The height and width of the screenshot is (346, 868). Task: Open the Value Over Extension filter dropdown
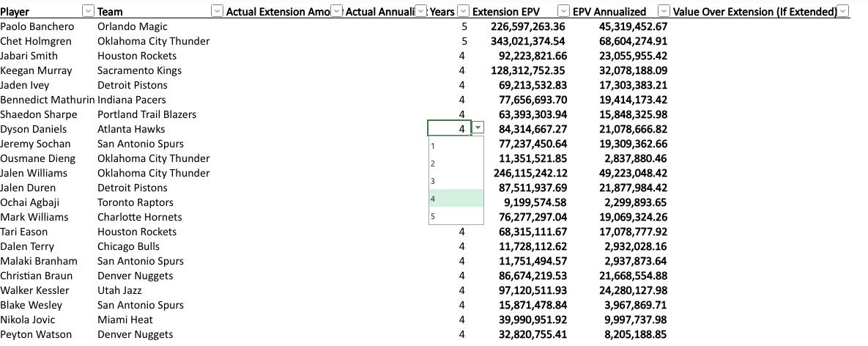843,11
